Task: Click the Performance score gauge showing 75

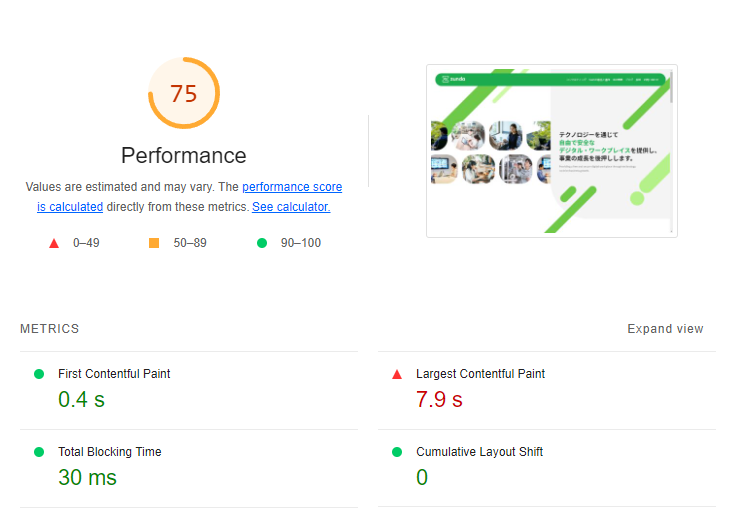Action: coord(184,94)
